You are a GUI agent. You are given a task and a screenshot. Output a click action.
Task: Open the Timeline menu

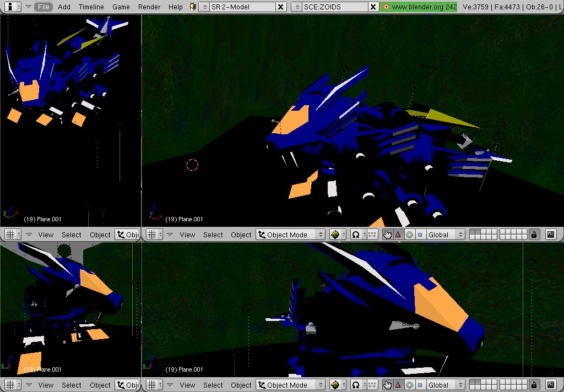point(91,7)
